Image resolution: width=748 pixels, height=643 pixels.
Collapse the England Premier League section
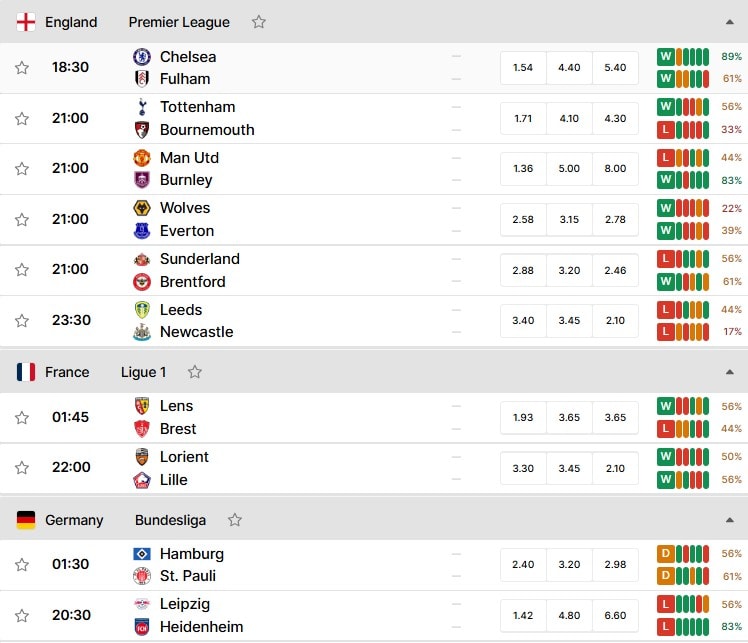tap(729, 22)
